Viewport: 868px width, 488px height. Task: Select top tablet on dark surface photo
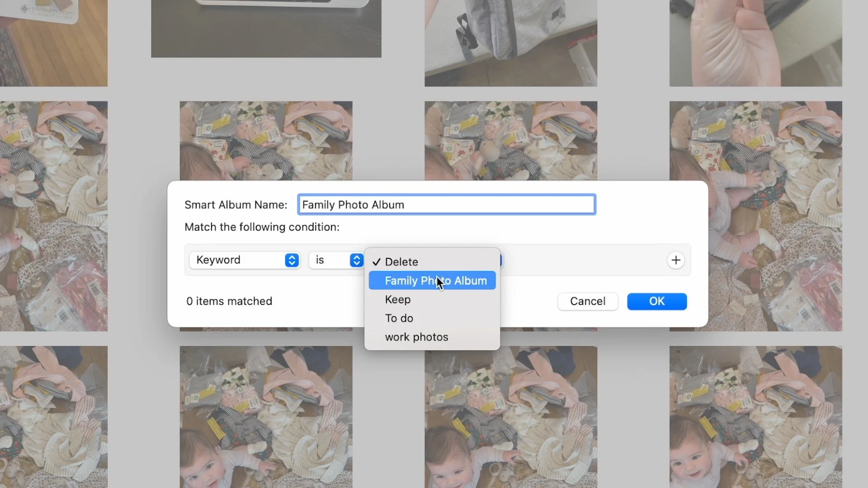[x=266, y=28]
